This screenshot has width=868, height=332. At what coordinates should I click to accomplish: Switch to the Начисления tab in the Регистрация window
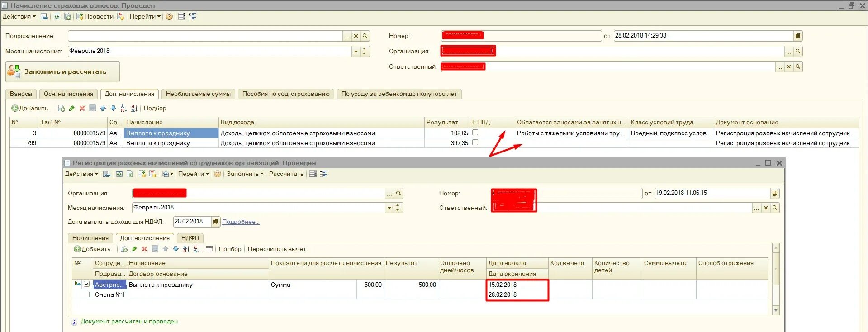click(x=90, y=238)
